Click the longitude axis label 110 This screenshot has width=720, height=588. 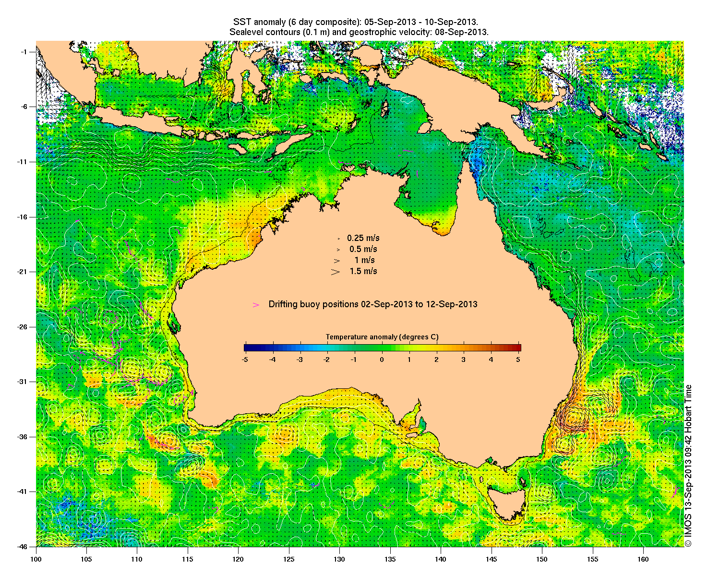(x=137, y=559)
